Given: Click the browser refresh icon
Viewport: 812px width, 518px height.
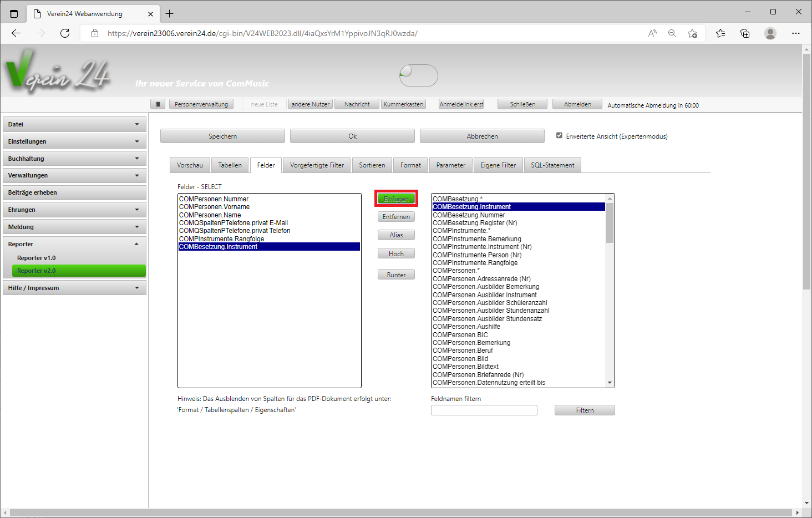Looking at the screenshot, I should pos(65,33).
